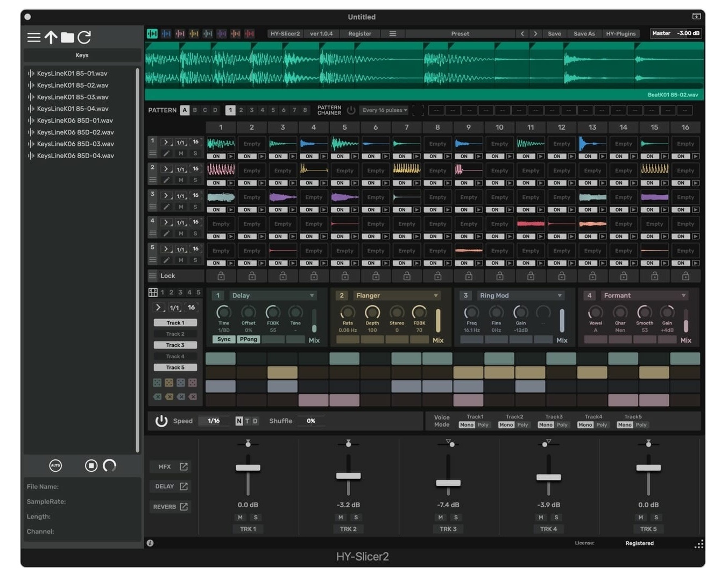The height and width of the screenshot is (581, 728).
Task: Click the AUTO knob icon in the left panel
Action: click(x=55, y=466)
